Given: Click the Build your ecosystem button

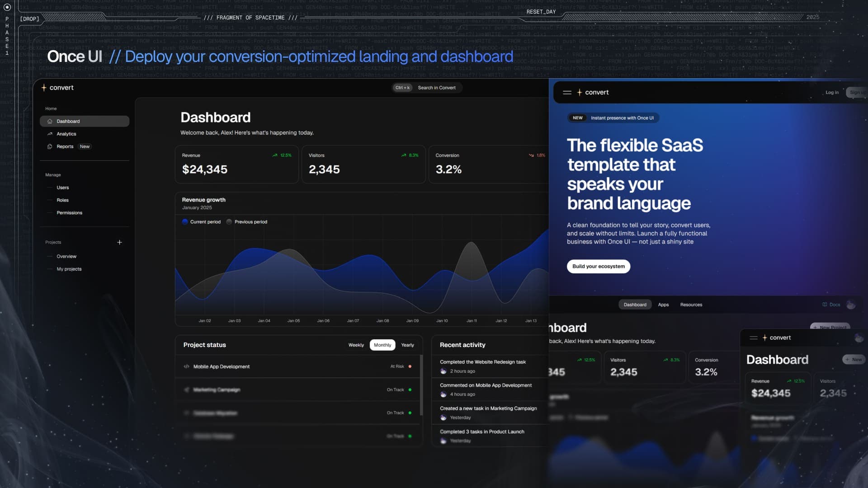Looking at the screenshot, I should tap(599, 266).
